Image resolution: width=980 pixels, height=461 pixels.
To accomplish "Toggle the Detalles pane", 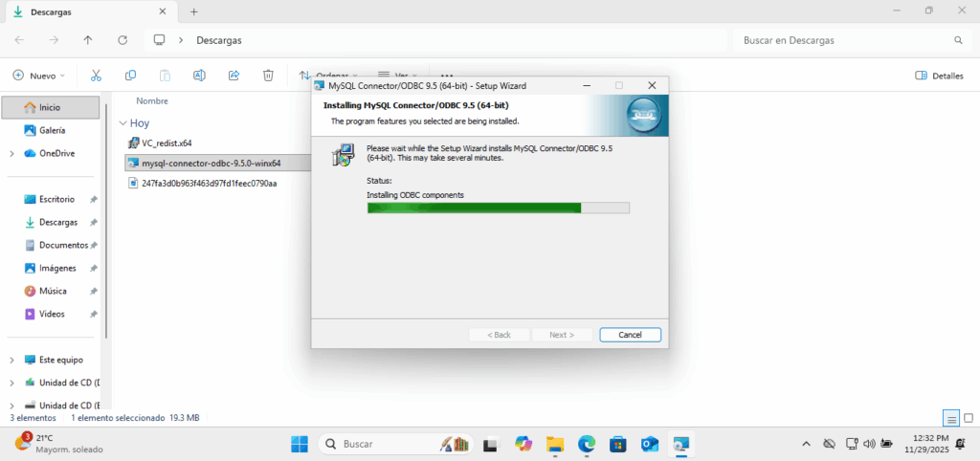I will pyautogui.click(x=939, y=75).
